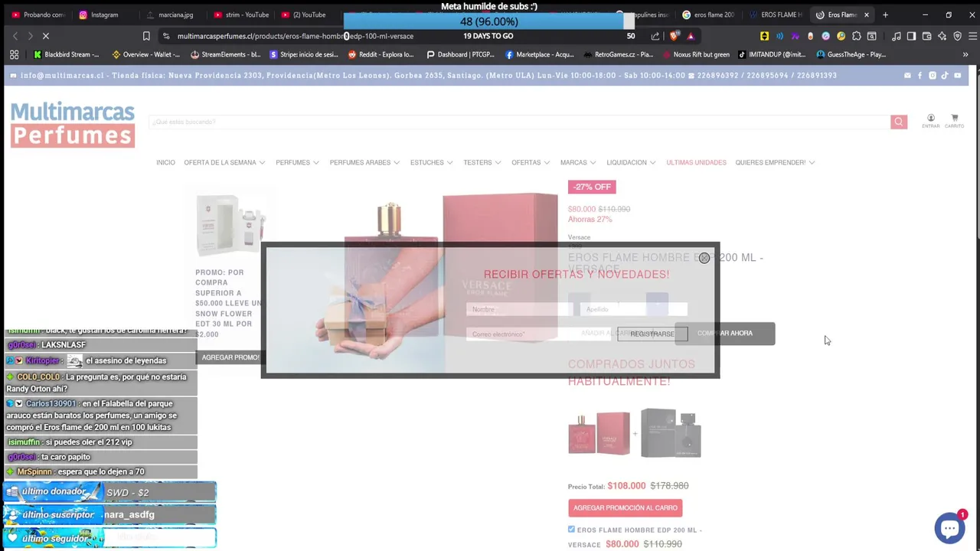Click the Brave Rewards triangle icon
980x551 pixels.
(691, 36)
